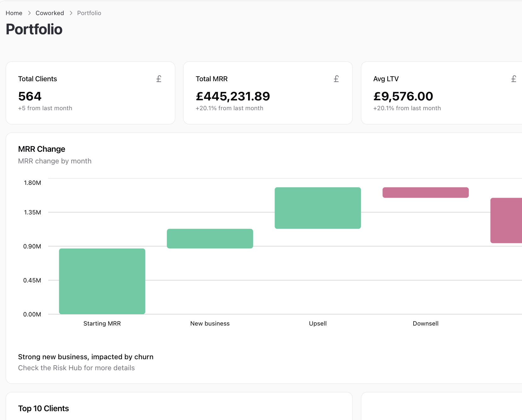Image resolution: width=522 pixels, height=420 pixels.
Task: Click the Downsell axis label
Action: (x=425, y=323)
